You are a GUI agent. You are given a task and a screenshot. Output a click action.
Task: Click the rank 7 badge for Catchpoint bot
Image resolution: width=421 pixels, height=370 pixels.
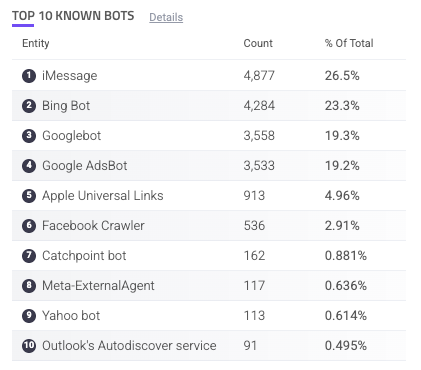tap(29, 256)
